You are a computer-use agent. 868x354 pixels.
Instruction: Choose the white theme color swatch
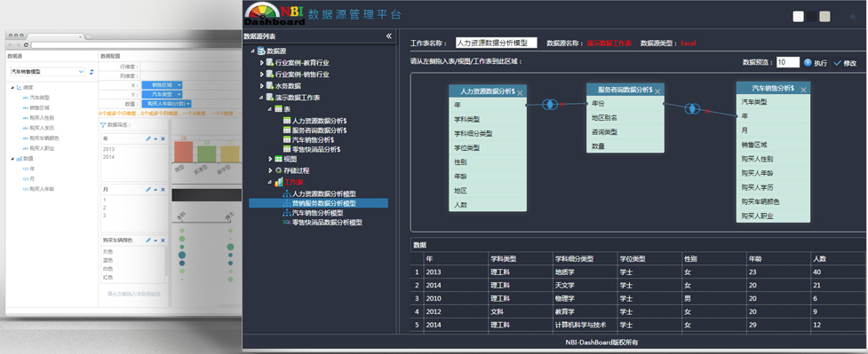(x=798, y=17)
